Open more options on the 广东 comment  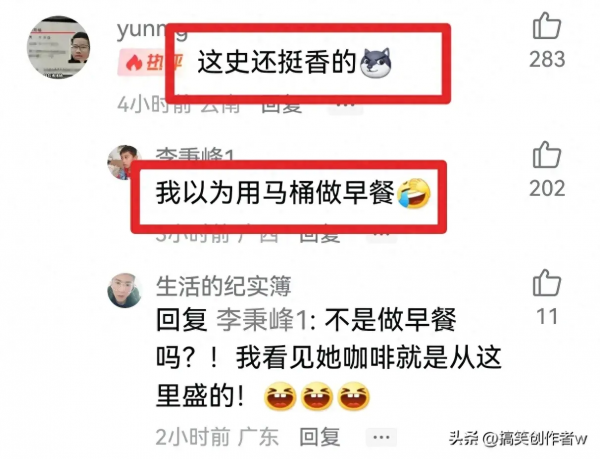tap(381, 437)
